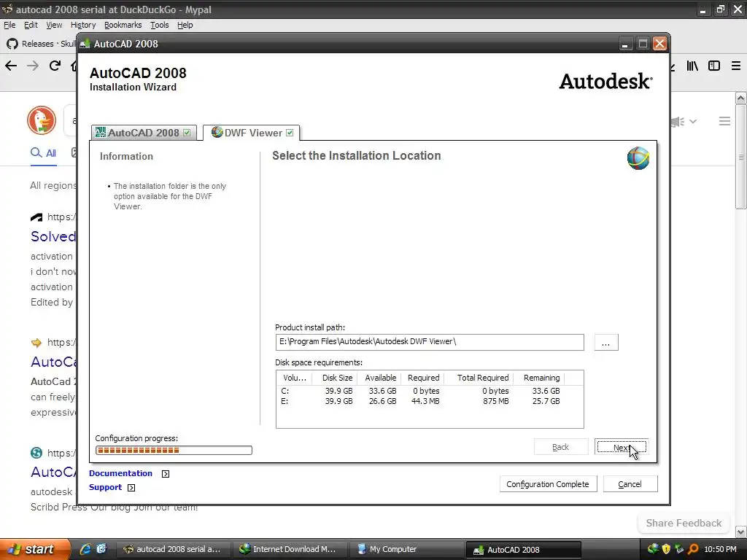Image resolution: width=747 pixels, height=560 pixels.
Task: Open the History menu in Mypal
Action: pyautogui.click(x=83, y=25)
